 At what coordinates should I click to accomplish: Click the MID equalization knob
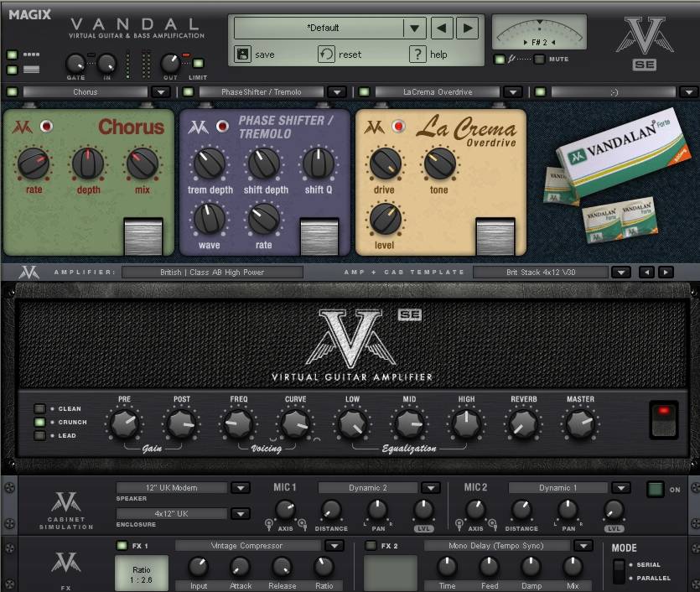[x=409, y=424]
